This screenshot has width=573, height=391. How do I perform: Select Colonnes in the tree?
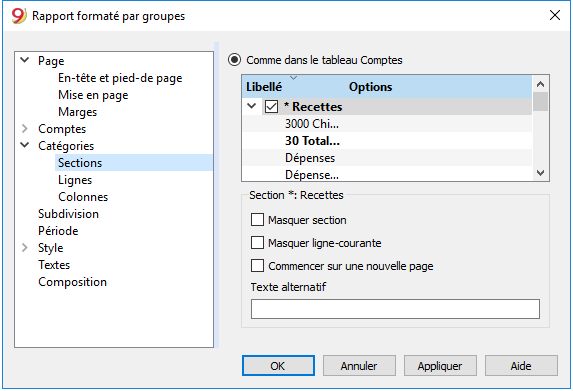click(x=83, y=197)
